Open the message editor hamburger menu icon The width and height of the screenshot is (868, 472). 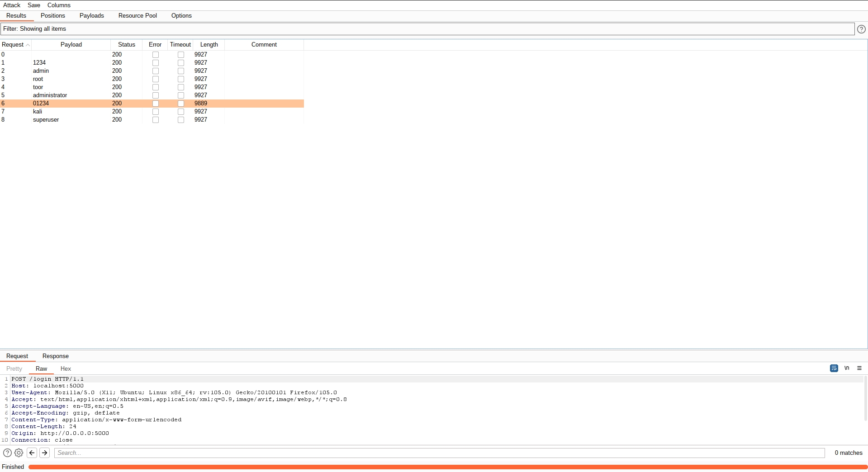point(859,368)
